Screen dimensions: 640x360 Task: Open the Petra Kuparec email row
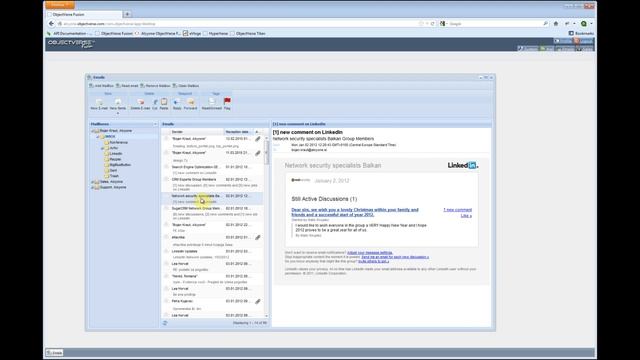point(212,304)
